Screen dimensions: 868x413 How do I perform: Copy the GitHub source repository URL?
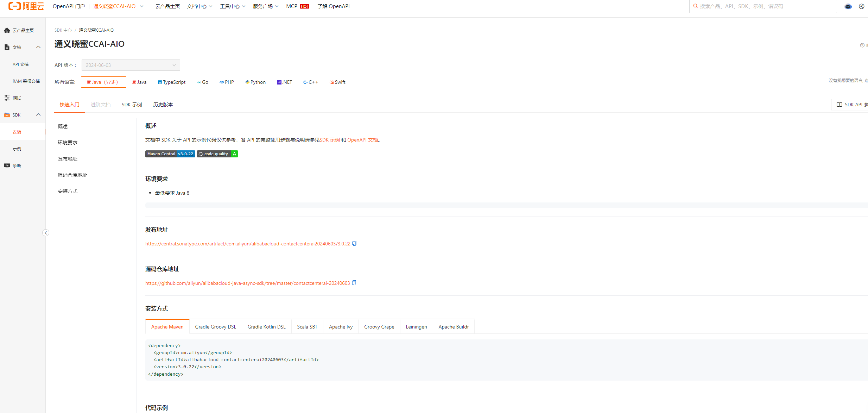point(354,283)
